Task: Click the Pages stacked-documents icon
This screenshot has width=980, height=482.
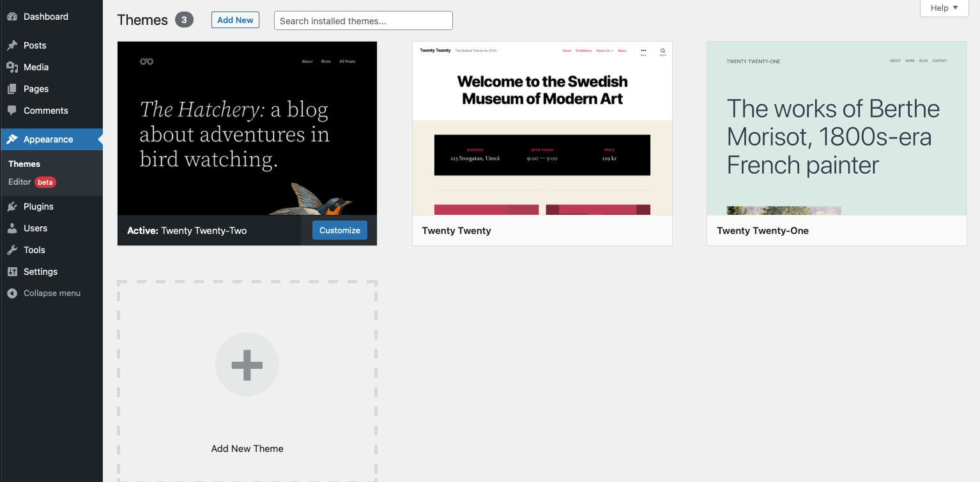Action: coord(13,89)
